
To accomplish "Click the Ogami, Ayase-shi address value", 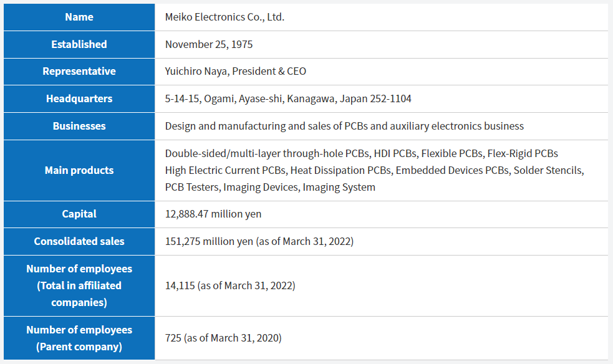I will (x=287, y=99).
